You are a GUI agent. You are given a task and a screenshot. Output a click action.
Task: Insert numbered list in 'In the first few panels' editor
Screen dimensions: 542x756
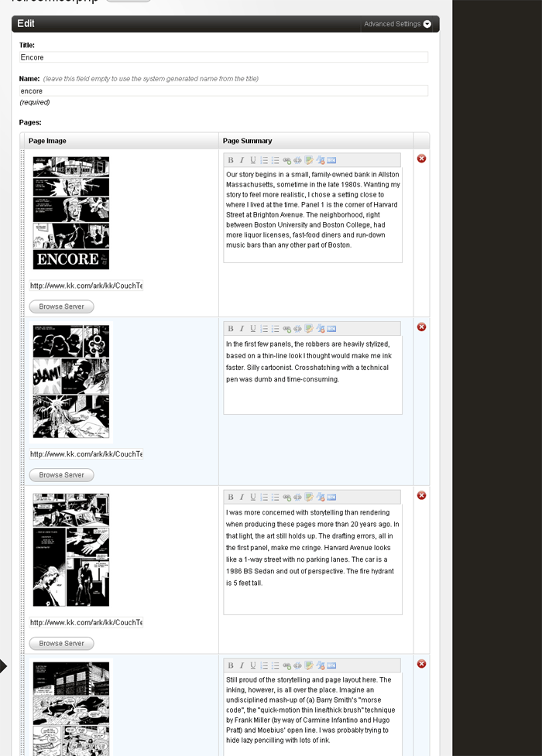[264, 328]
